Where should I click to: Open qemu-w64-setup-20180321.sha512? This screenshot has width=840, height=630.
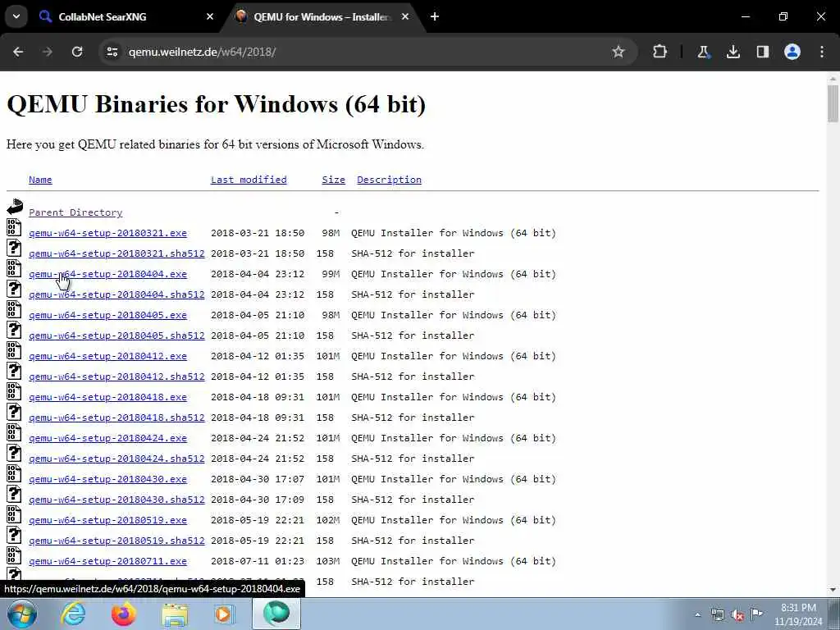click(x=116, y=253)
